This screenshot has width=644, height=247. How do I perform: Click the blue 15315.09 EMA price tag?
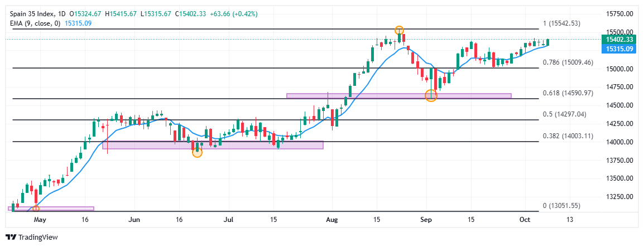click(x=619, y=49)
